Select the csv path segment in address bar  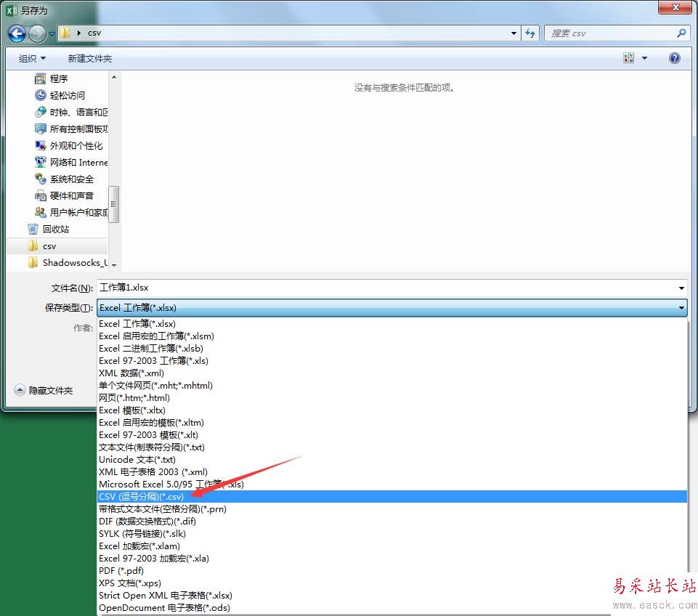coord(94,33)
